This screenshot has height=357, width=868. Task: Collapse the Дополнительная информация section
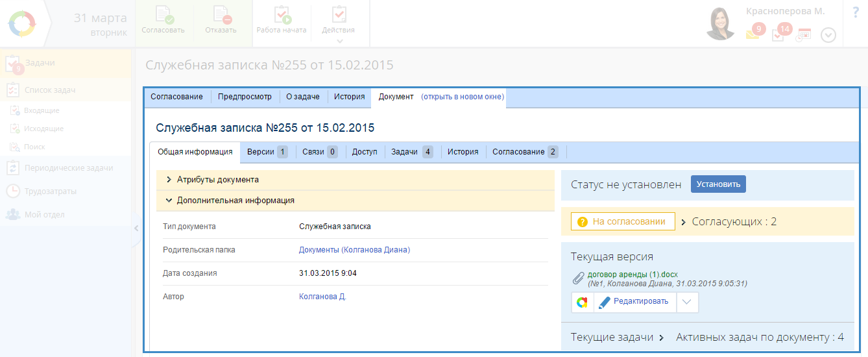(235, 201)
